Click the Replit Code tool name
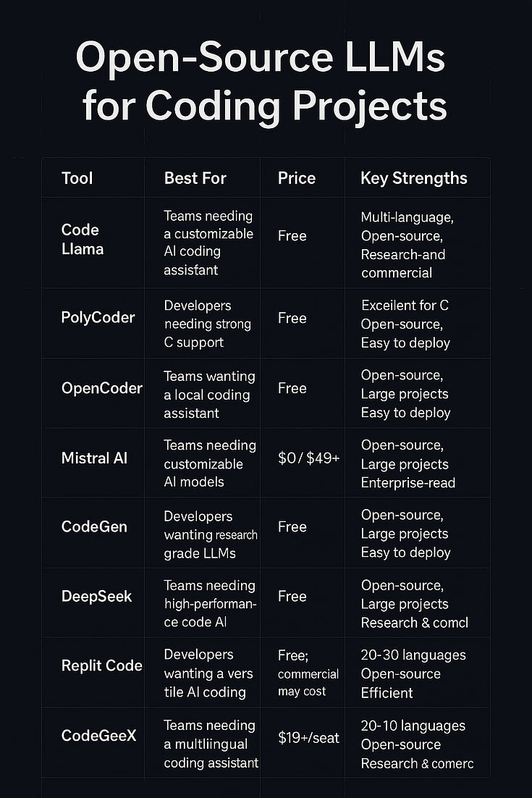The width and height of the screenshot is (532, 798). point(102,665)
